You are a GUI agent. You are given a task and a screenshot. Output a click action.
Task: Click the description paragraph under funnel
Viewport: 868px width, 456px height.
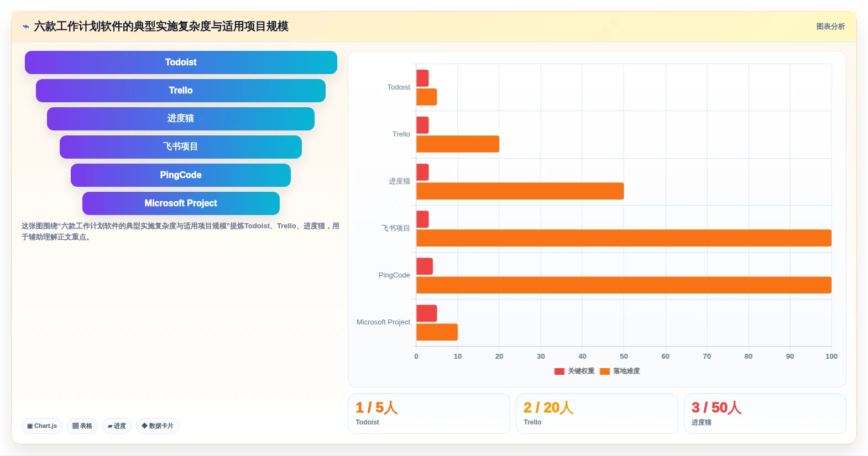click(180, 232)
